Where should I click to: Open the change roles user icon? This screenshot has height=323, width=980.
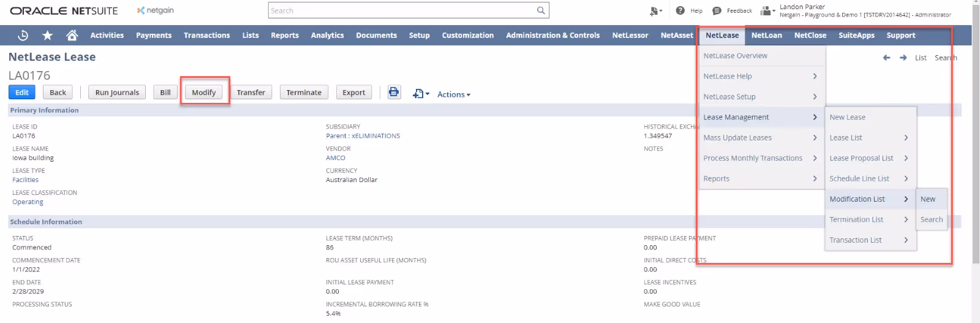[767, 10]
